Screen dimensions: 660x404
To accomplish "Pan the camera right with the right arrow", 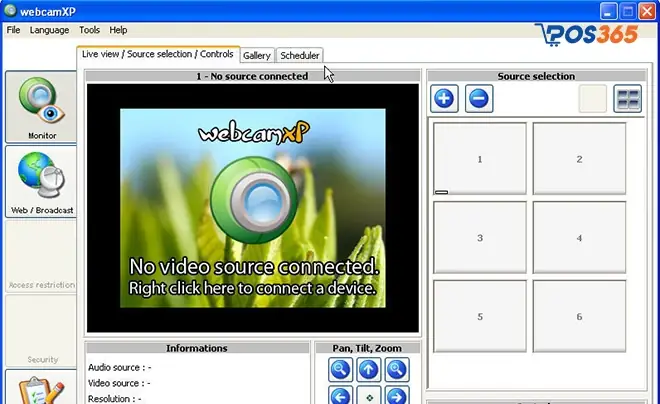I will [x=397, y=396].
